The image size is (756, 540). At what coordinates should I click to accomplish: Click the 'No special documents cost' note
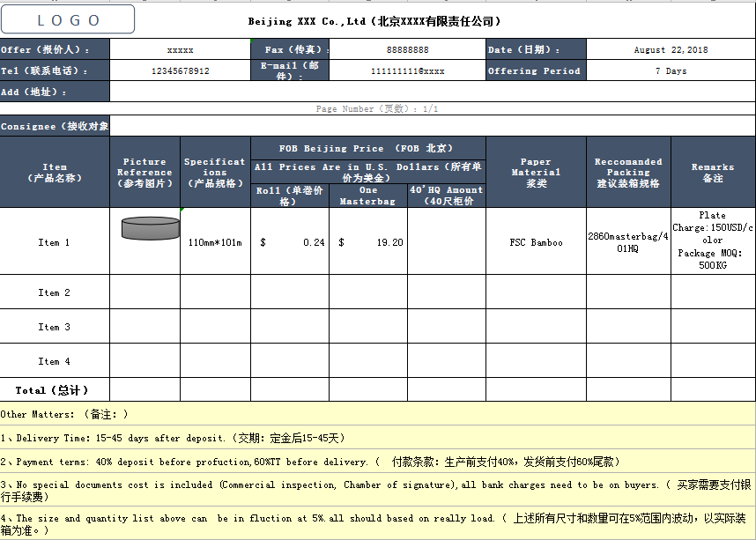377,490
